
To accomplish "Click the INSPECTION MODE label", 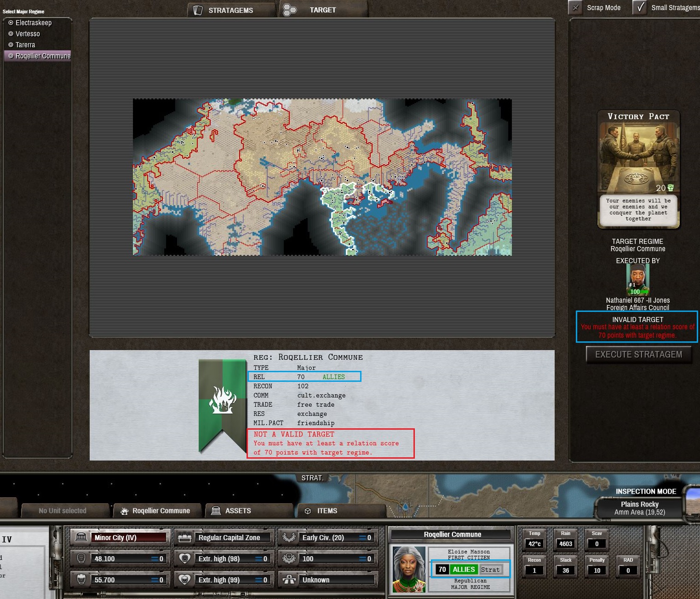I will click(646, 491).
